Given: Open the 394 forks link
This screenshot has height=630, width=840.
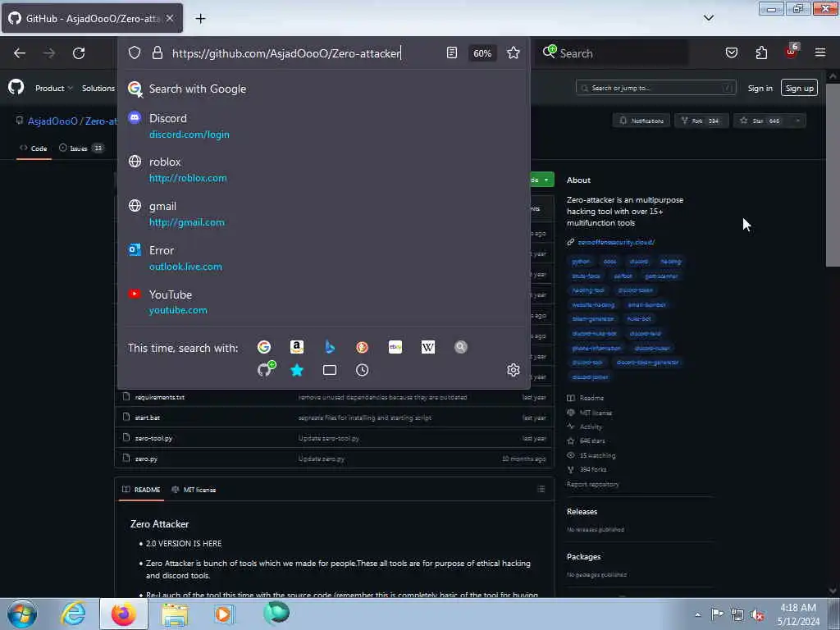Looking at the screenshot, I should point(592,469).
